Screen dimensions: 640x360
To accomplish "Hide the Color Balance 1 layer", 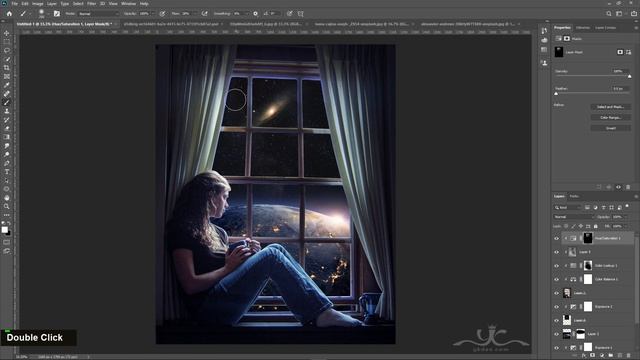I will (556, 279).
